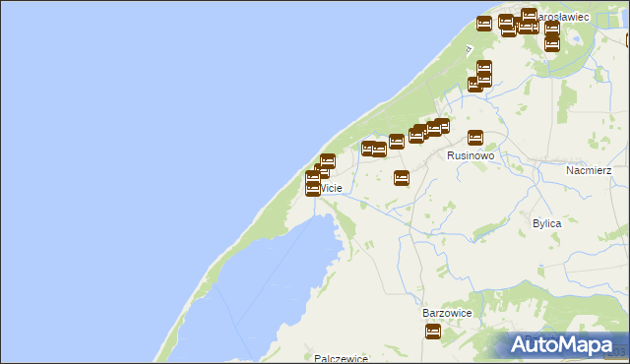This screenshot has height=364, width=630.
Task: Select the northernmost hotel marker in Wicie cluster
Action: pos(328,161)
